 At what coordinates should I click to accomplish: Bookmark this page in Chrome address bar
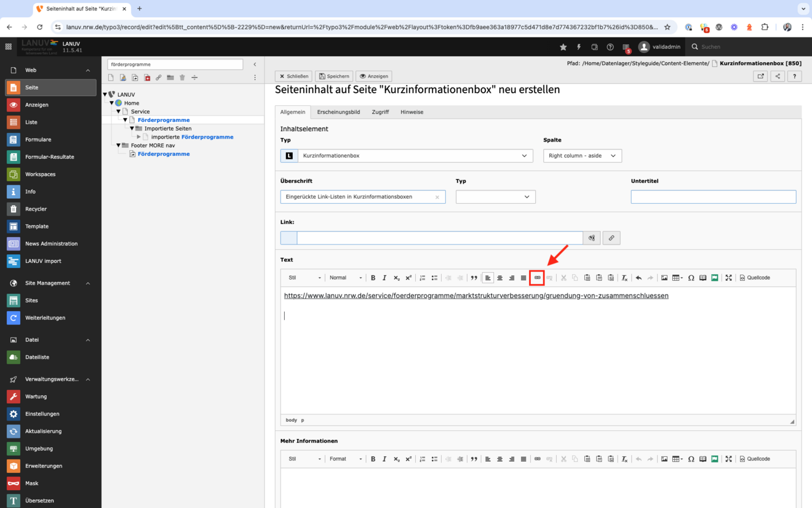[667, 27]
